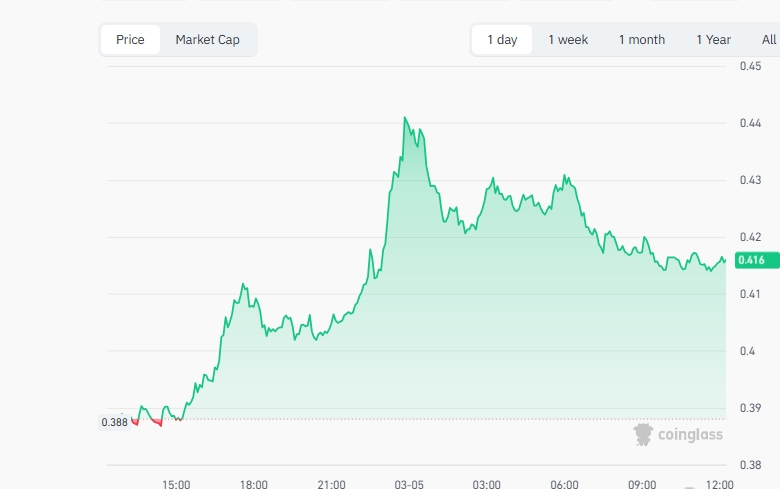
Task: Select the 1 day time range
Action: point(502,40)
